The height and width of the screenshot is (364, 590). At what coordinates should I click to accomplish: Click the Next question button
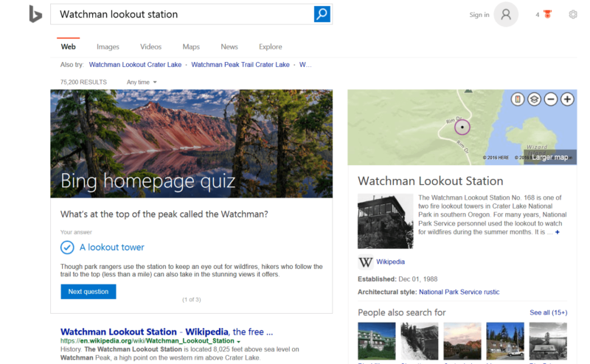(x=88, y=292)
